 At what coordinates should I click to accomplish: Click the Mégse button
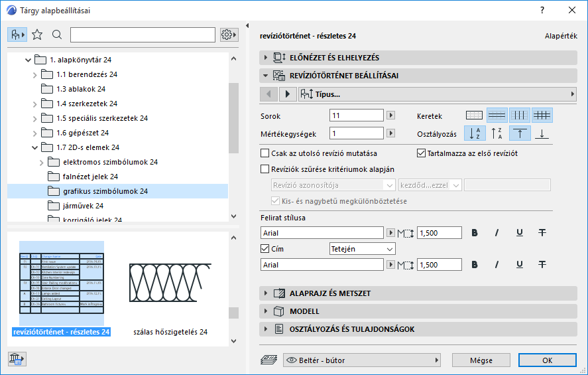click(x=481, y=360)
